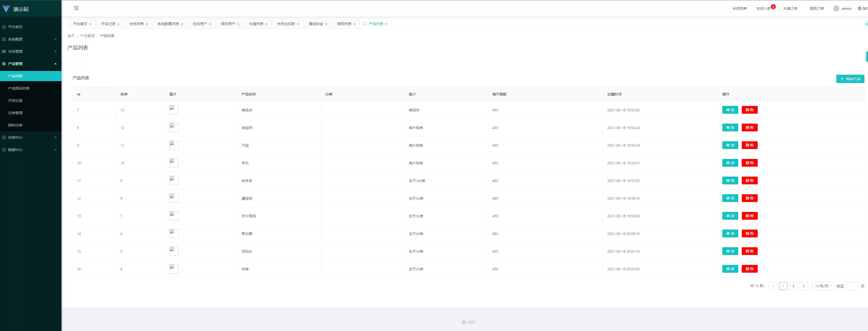
Task: Click the 跳至 page number input field
Action: click(852, 286)
